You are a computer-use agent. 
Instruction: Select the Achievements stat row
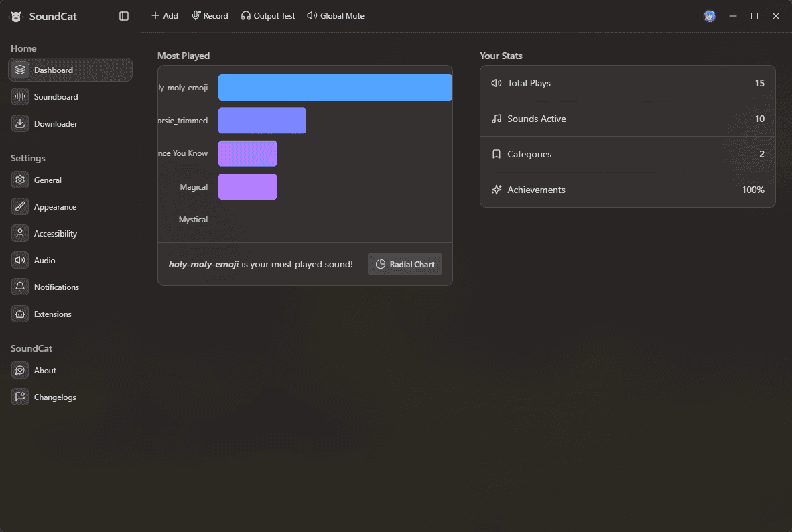point(627,190)
